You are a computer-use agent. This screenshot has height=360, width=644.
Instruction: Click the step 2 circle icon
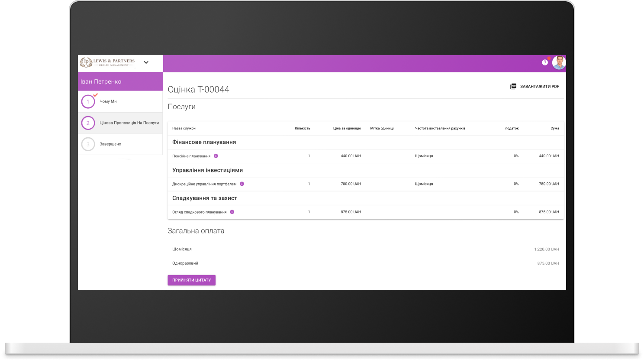pyautogui.click(x=88, y=123)
